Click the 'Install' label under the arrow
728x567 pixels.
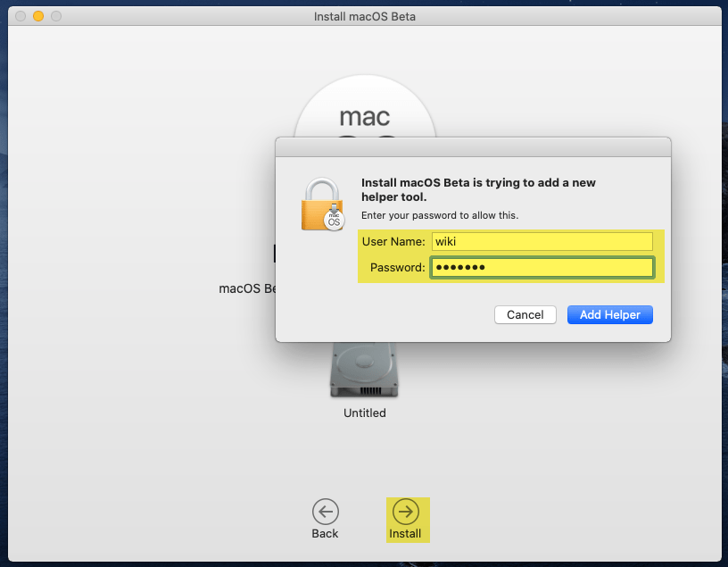point(405,534)
